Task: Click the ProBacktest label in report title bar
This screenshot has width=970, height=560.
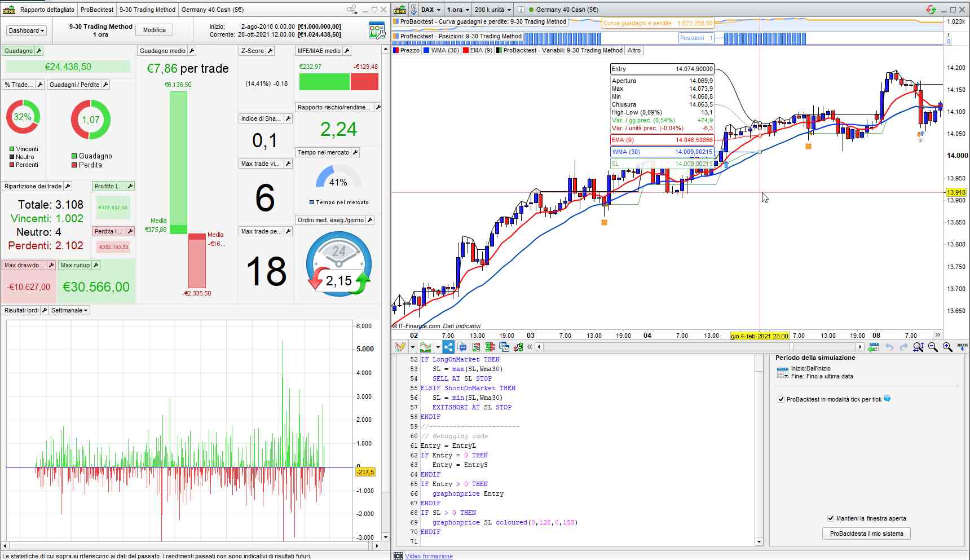Action: click(97, 10)
